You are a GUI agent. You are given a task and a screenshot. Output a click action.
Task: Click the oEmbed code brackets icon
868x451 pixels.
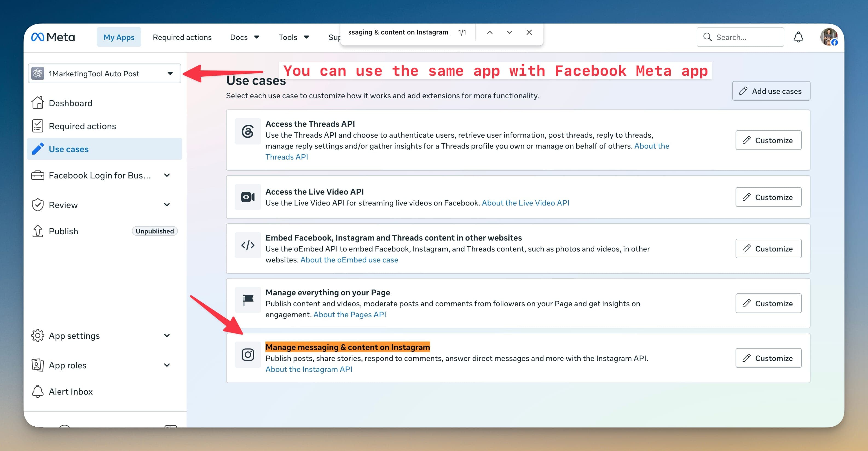248,245
